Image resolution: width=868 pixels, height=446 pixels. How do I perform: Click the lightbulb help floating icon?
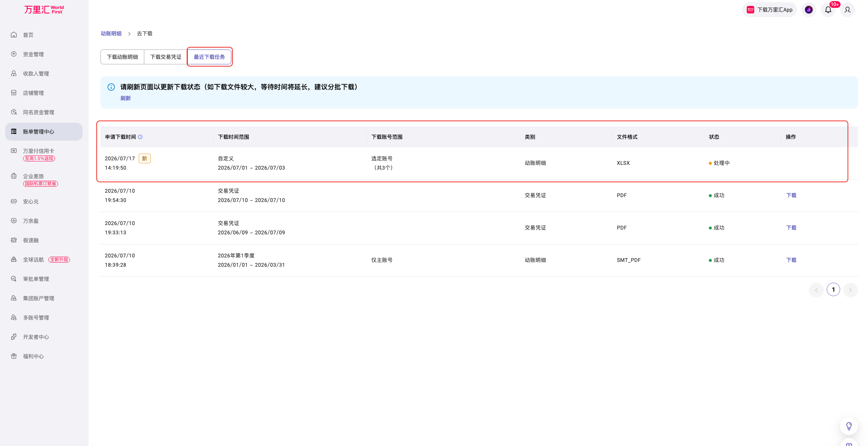849,426
